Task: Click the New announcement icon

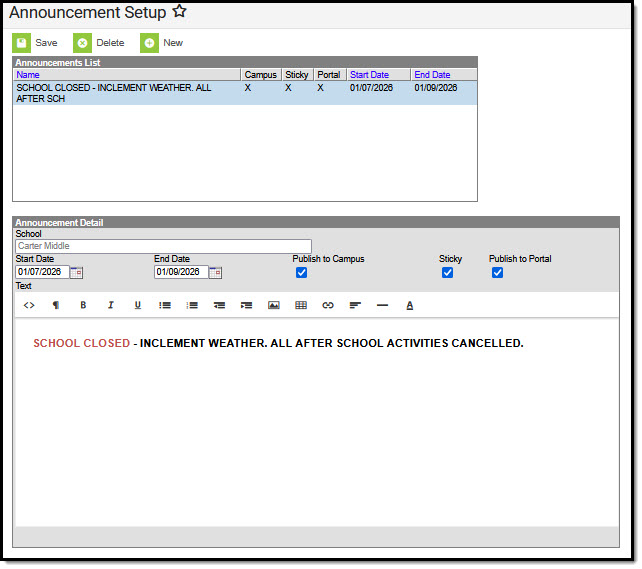Action: (149, 43)
